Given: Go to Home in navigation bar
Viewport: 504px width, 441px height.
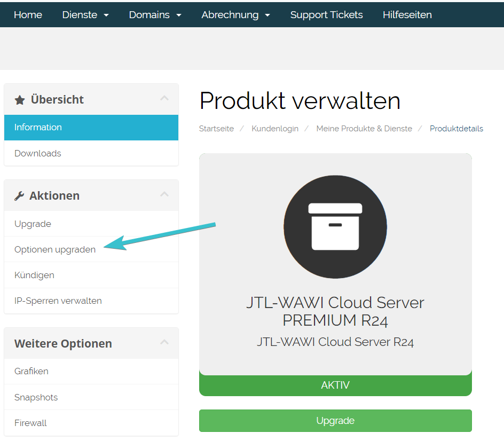Looking at the screenshot, I should coord(28,15).
